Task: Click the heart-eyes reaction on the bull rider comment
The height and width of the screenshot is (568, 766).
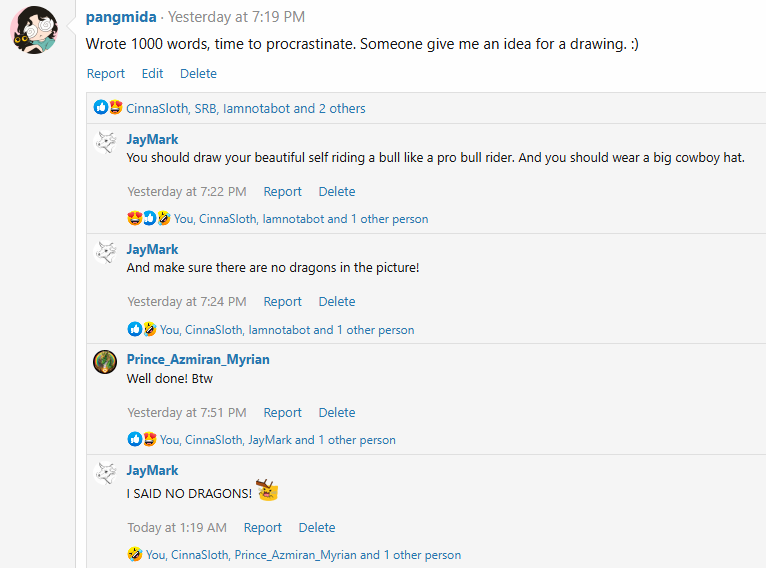Action: click(134, 218)
